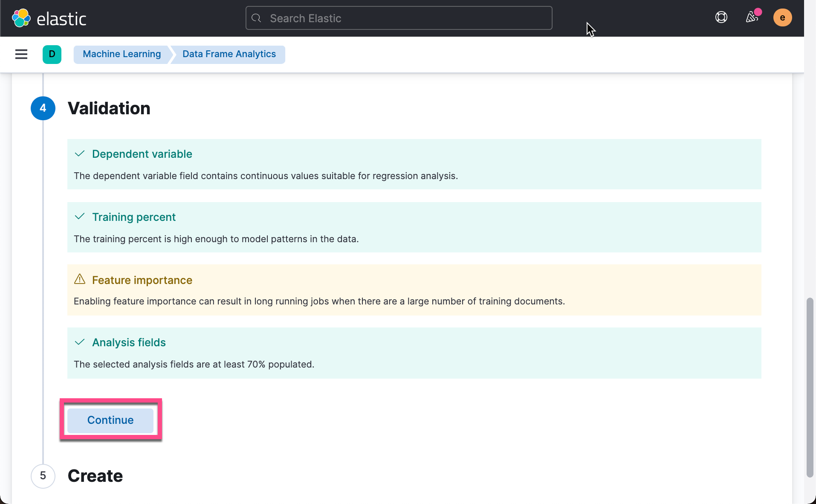Select the Machine Learning breadcrumb
The width and height of the screenshot is (816, 504).
121,54
